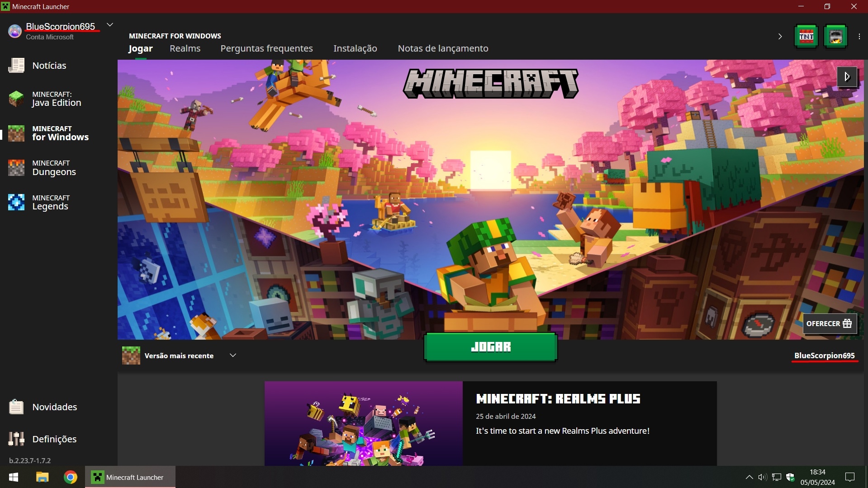Click the launcher version text b.2.23.7-1.7.2

pyautogui.click(x=30, y=460)
